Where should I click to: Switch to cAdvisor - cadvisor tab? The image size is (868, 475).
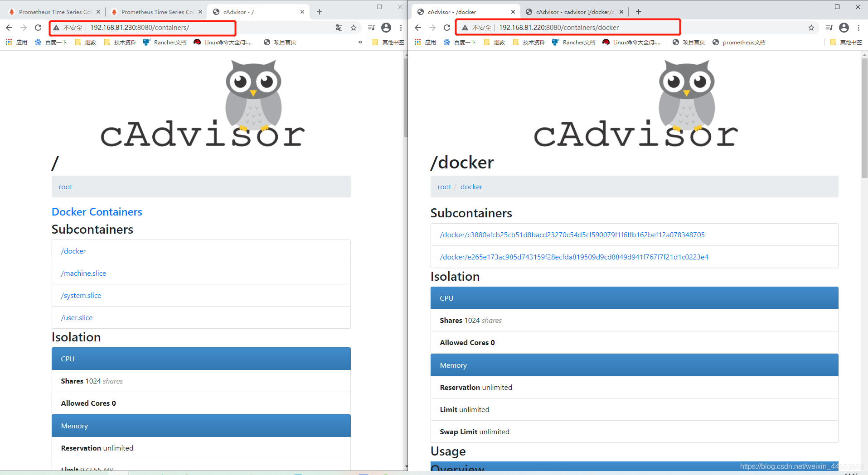(574, 12)
